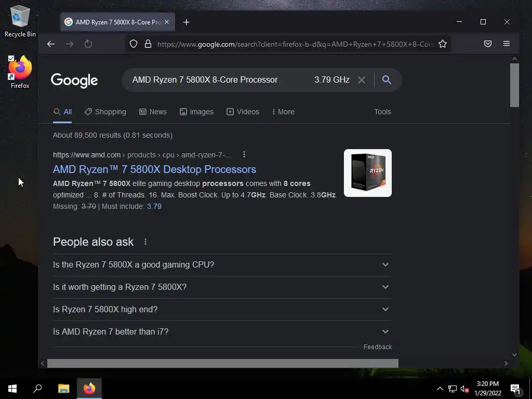Save page to Pocket
This screenshot has height=399, width=532.
(x=487, y=44)
